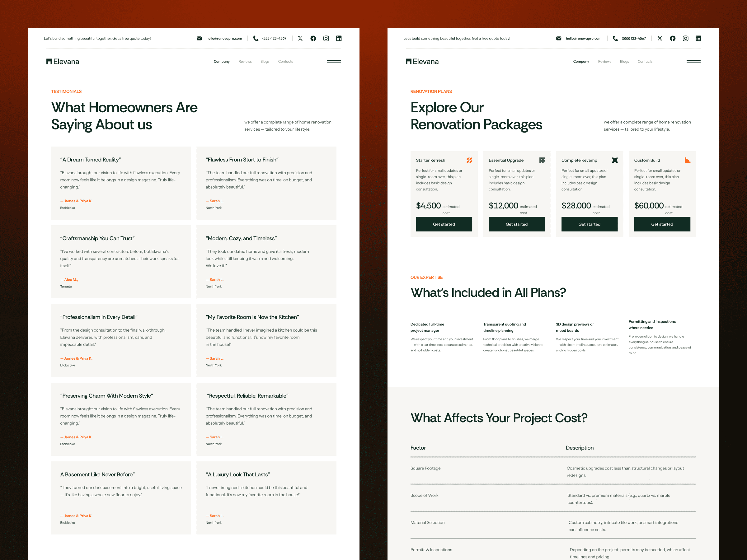Click hello@renovapro.com link on right page
Image resolution: width=747 pixels, height=560 pixels.
(x=584, y=39)
